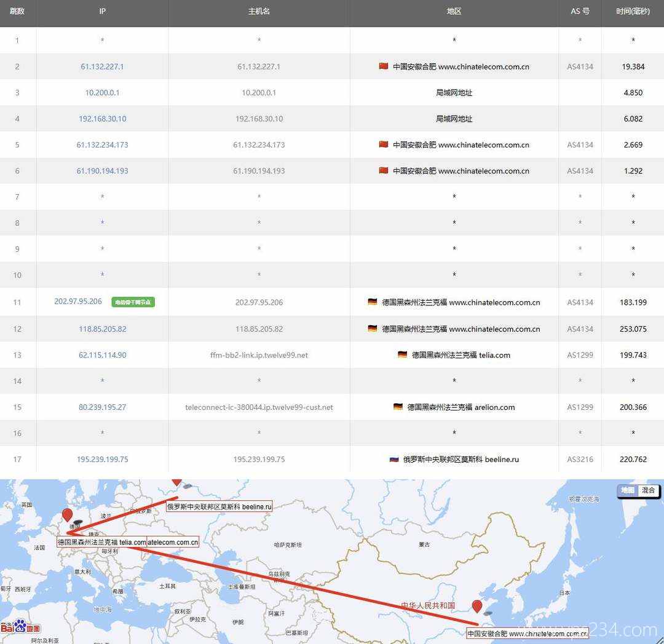Click AS1299 in hop 13 row

pyautogui.click(x=580, y=355)
